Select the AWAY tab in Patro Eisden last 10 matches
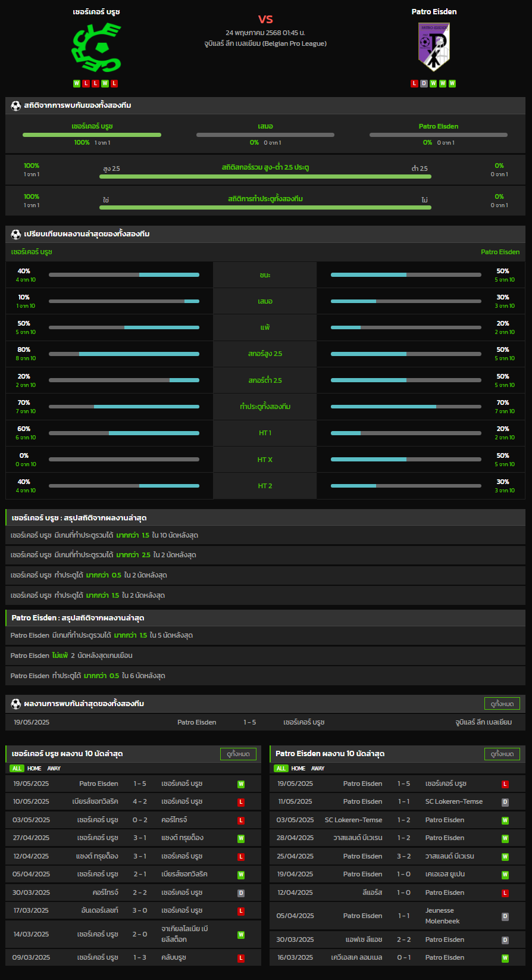This screenshot has height=980, width=532. tap(318, 769)
